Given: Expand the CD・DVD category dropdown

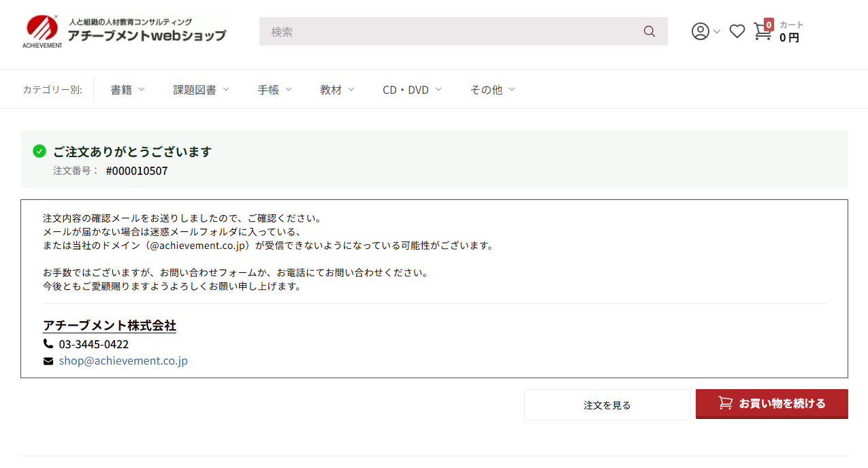Looking at the screenshot, I should click(413, 89).
